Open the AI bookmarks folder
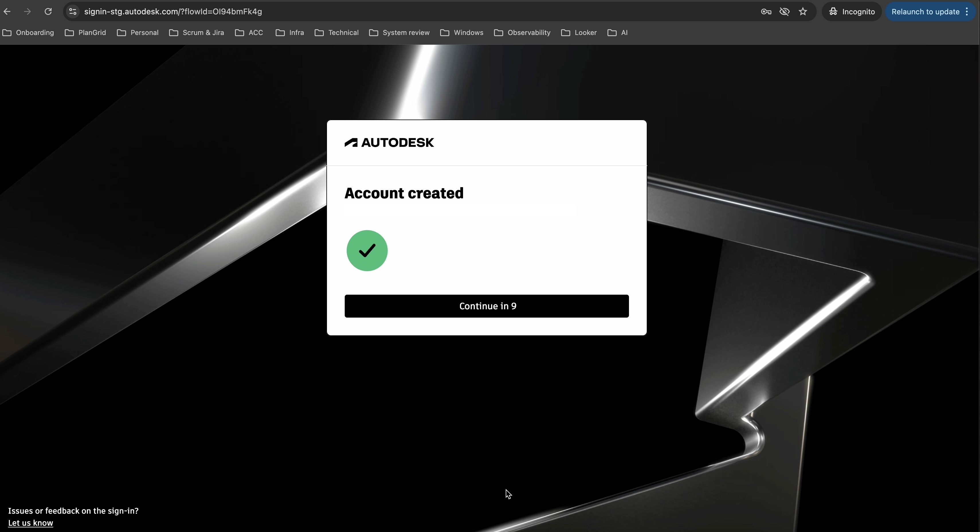Screen dimensions: 980x532 click(618, 33)
